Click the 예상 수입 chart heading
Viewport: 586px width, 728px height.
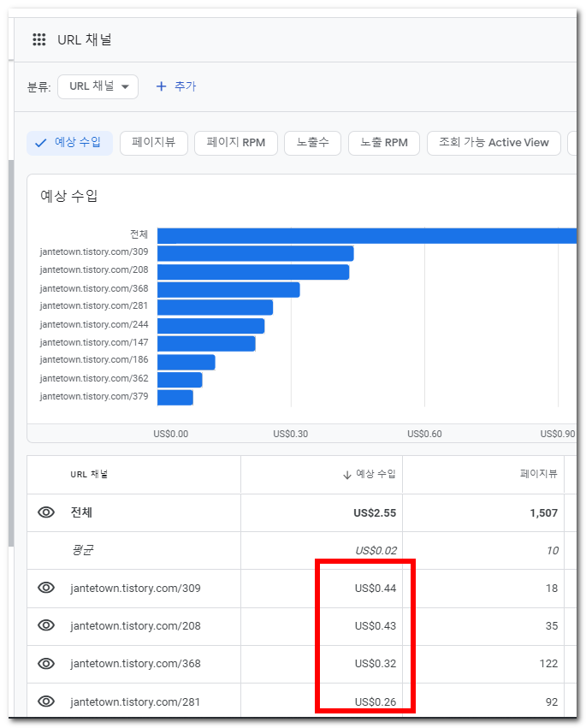click(68, 196)
